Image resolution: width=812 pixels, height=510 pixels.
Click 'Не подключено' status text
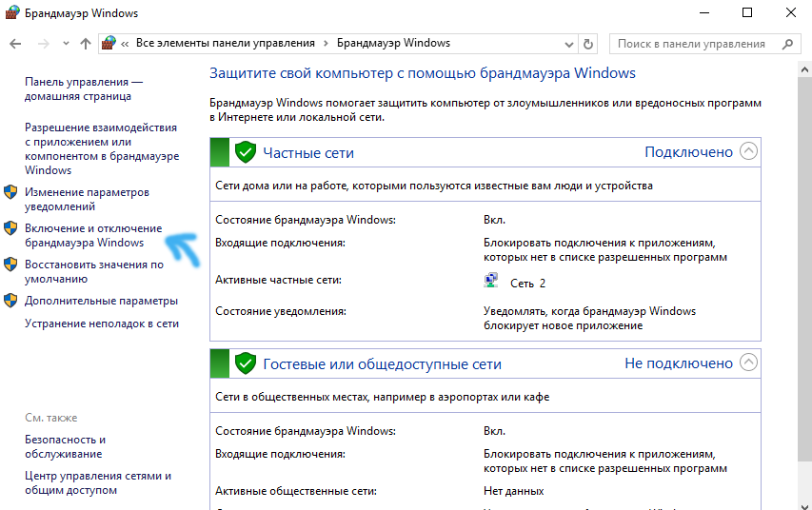pyautogui.click(x=679, y=363)
